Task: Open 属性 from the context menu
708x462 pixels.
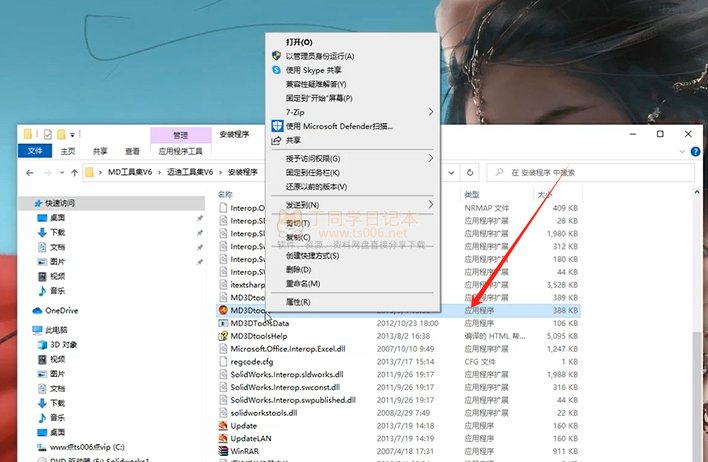Action: 299,301
